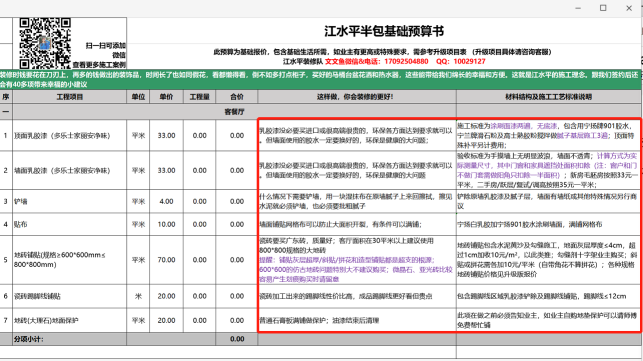Click the 分项小计 total 0.00 cell

(x=237, y=339)
